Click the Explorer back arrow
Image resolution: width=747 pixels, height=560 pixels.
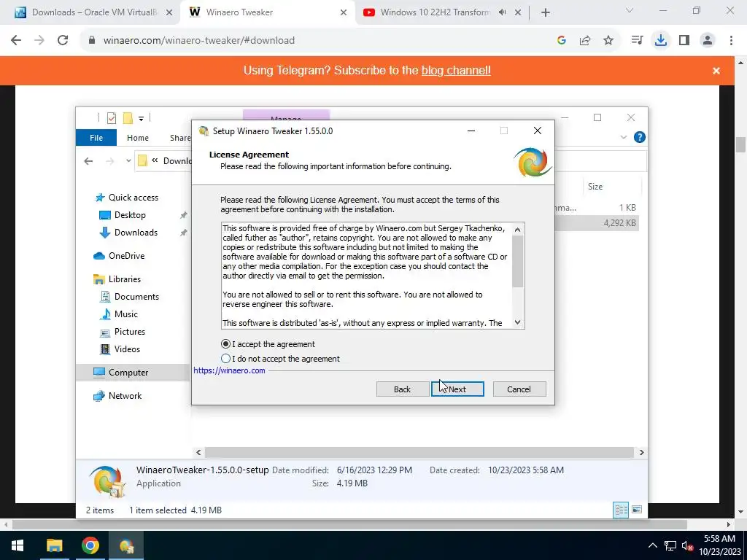click(88, 161)
